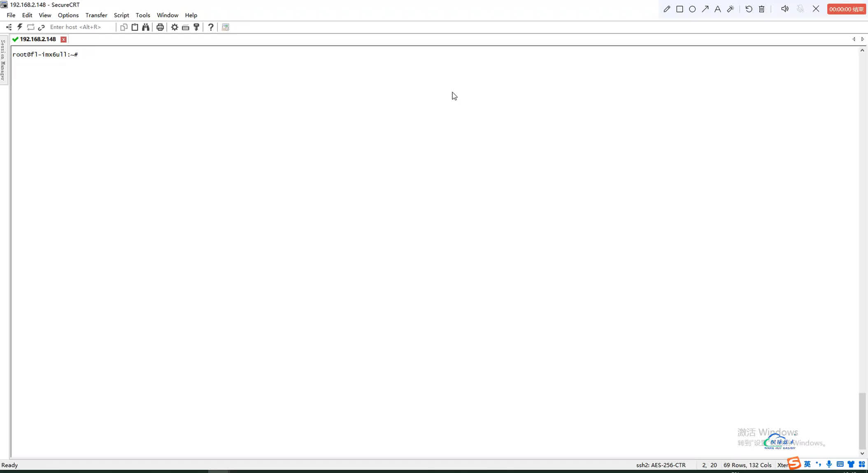Open Find with the binoculars icon
868x473 pixels.
pyautogui.click(x=146, y=27)
